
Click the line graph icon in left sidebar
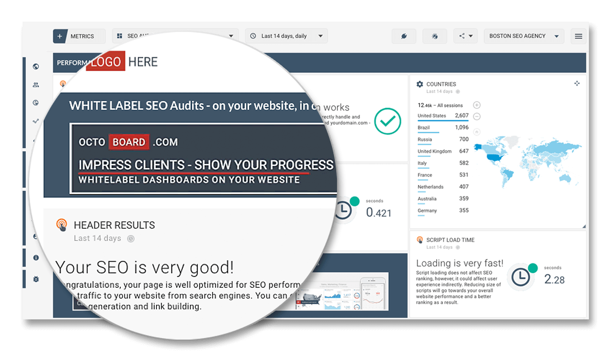[x=36, y=121]
